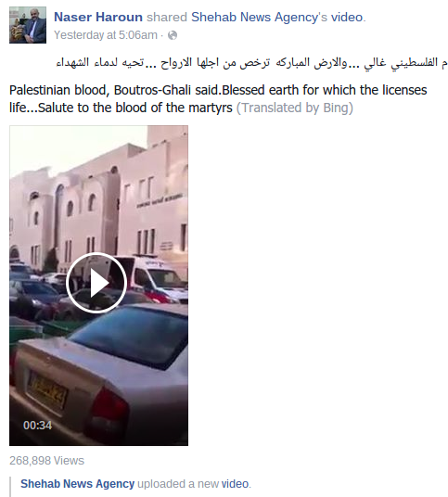Click the yellow license plate in the video frame
Viewport: 448px width, 497px height.
47,392
